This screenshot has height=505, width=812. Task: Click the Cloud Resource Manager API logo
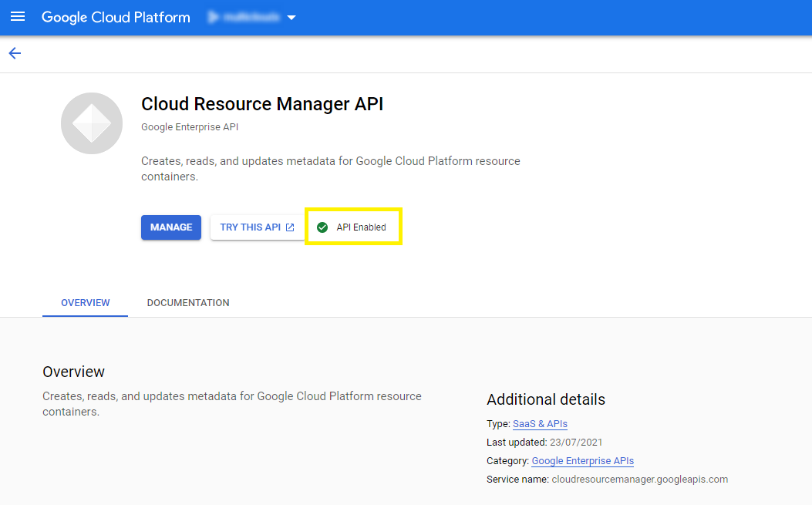(x=92, y=123)
